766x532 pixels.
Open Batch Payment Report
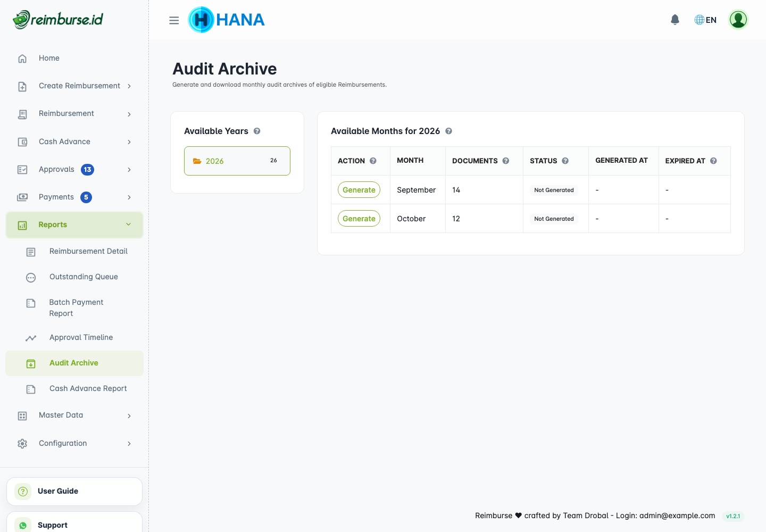74,308
